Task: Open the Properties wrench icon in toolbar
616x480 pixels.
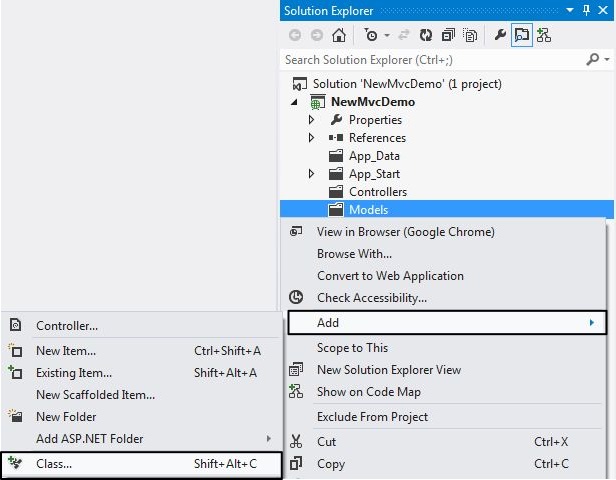Action: 500,35
